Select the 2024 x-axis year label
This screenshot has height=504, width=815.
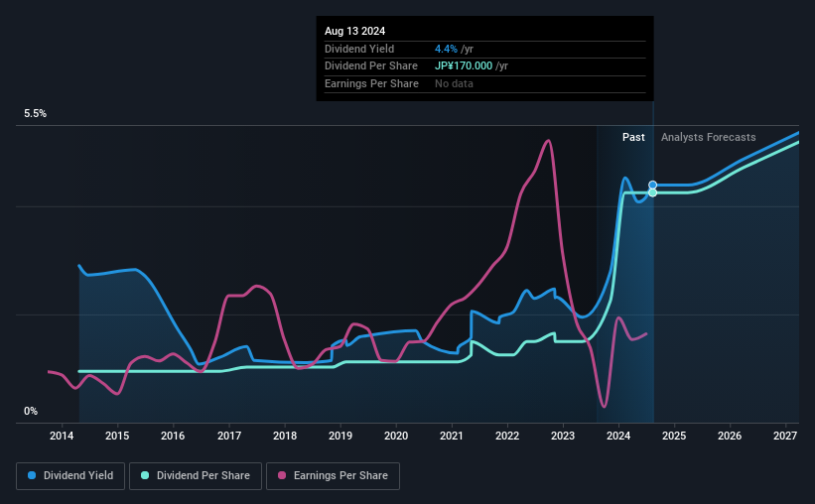618,436
